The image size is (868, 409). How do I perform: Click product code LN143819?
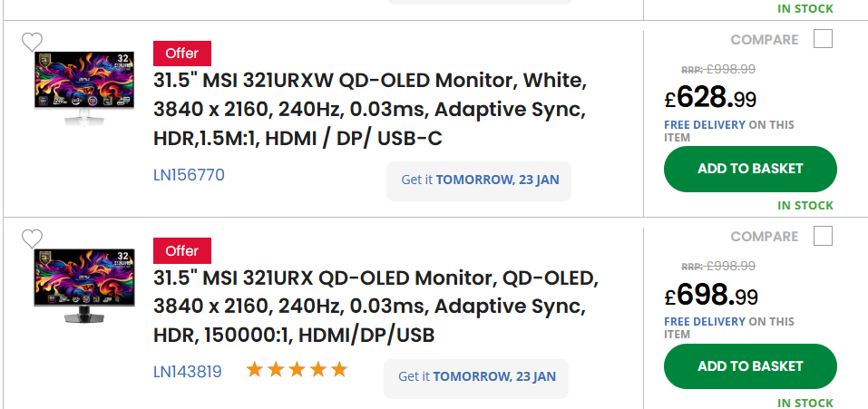pos(187,372)
